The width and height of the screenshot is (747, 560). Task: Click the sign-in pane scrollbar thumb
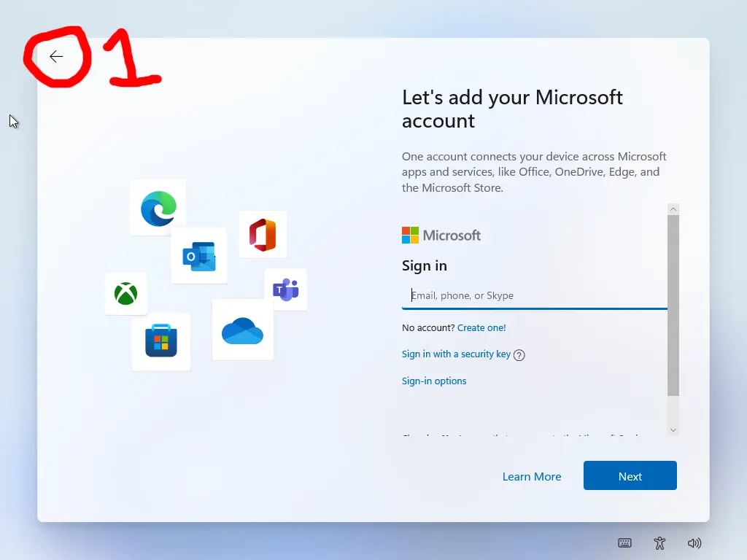[673, 306]
